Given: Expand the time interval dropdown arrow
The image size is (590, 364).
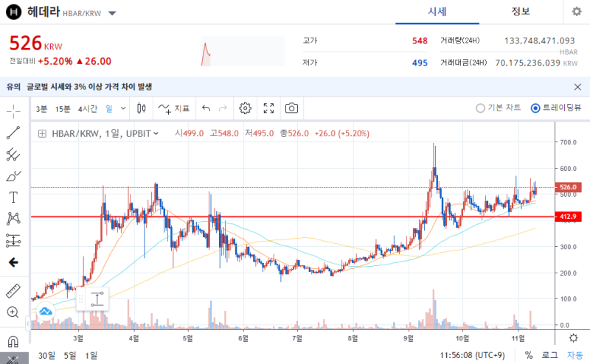Looking at the screenshot, I should click(x=123, y=108).
